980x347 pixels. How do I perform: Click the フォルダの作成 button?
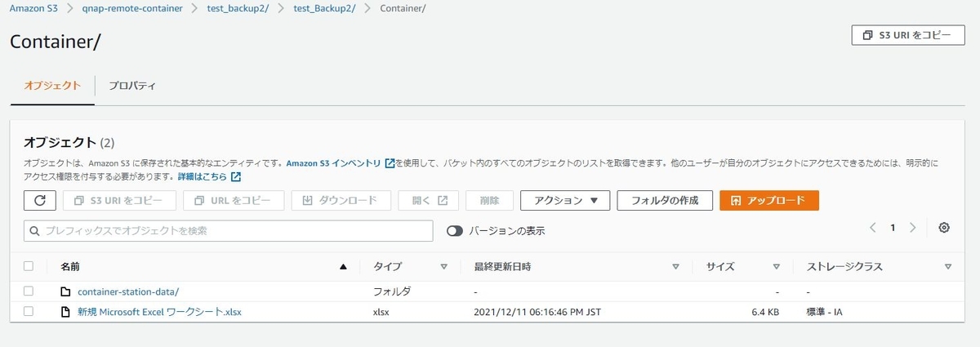665,200
